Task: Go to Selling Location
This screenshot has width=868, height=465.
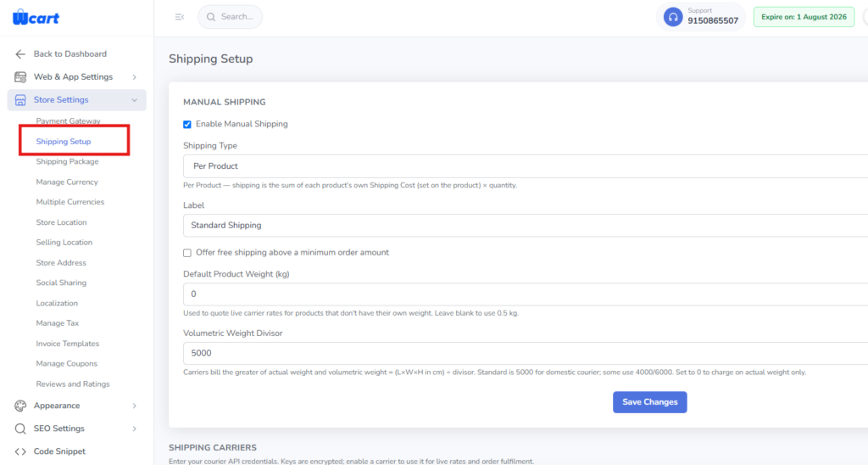Action: 64,242
